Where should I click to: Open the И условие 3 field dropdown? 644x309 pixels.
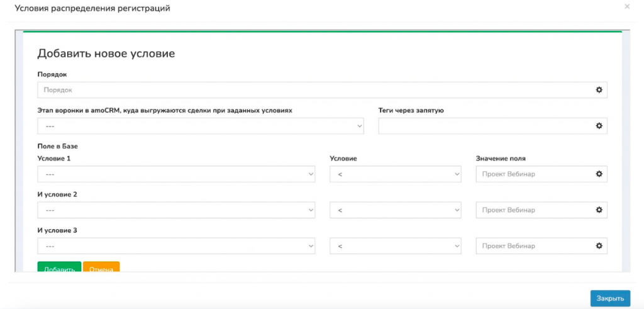coord(176,246)
